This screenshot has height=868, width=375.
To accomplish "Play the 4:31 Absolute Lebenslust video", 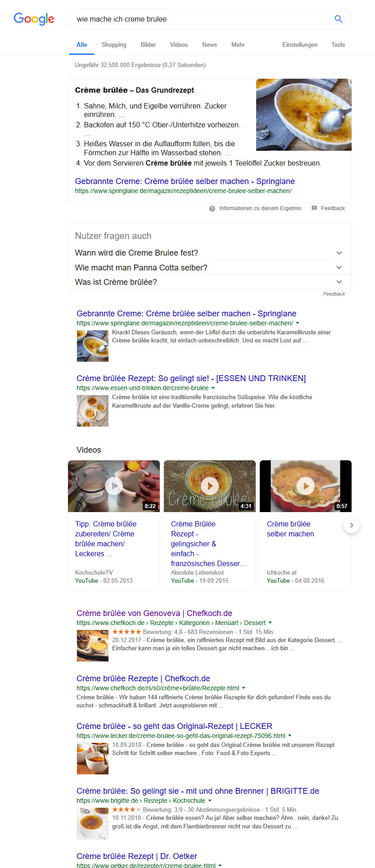I will pyautogui.click(x=210, y=486).
